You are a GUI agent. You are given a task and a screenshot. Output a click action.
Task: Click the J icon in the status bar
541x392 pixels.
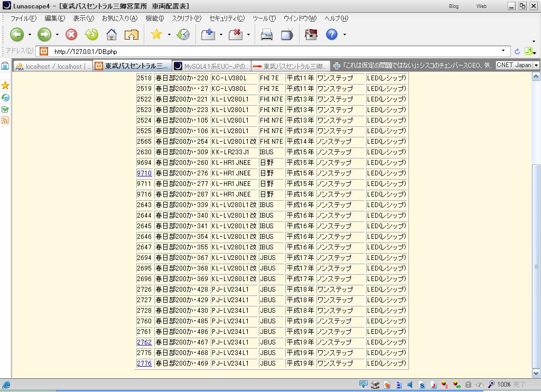pyautogui.click(x=433, y=385)
